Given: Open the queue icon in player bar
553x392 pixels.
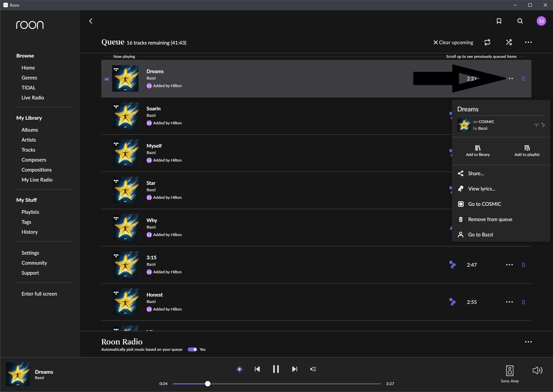Looking at the screenshot, I should pos(313,369).
